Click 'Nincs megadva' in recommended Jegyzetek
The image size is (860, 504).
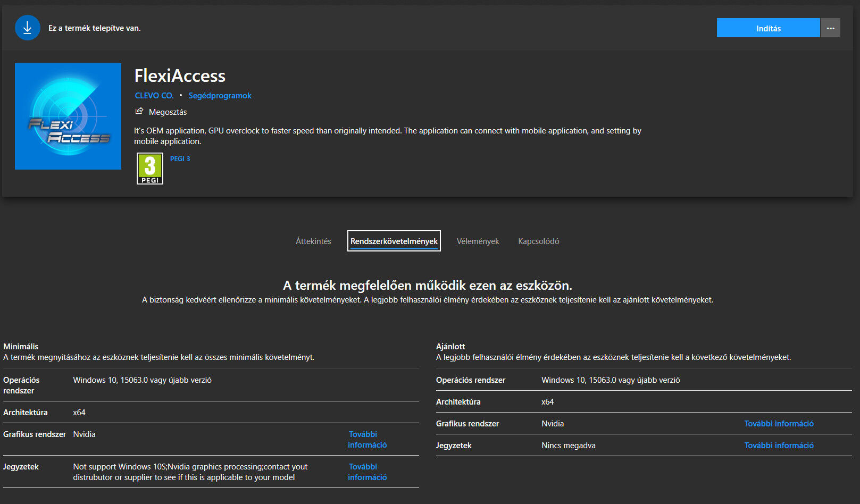(x=569, y=446)
